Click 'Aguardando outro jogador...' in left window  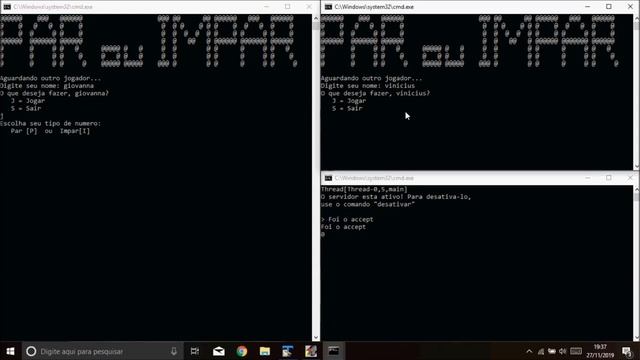[x=51, y=78]
